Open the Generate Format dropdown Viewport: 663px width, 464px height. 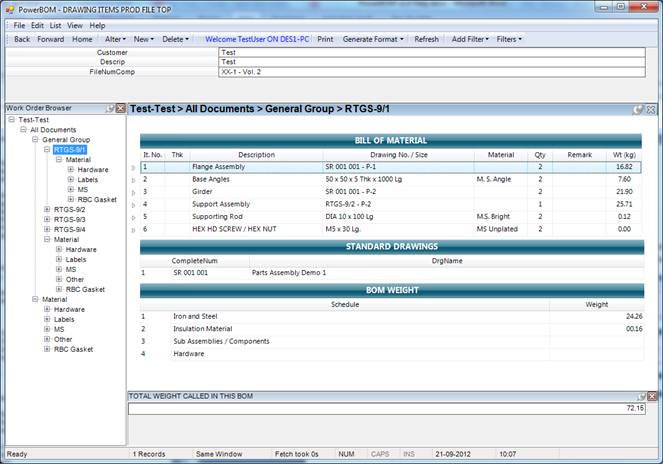tap(373, 39)
